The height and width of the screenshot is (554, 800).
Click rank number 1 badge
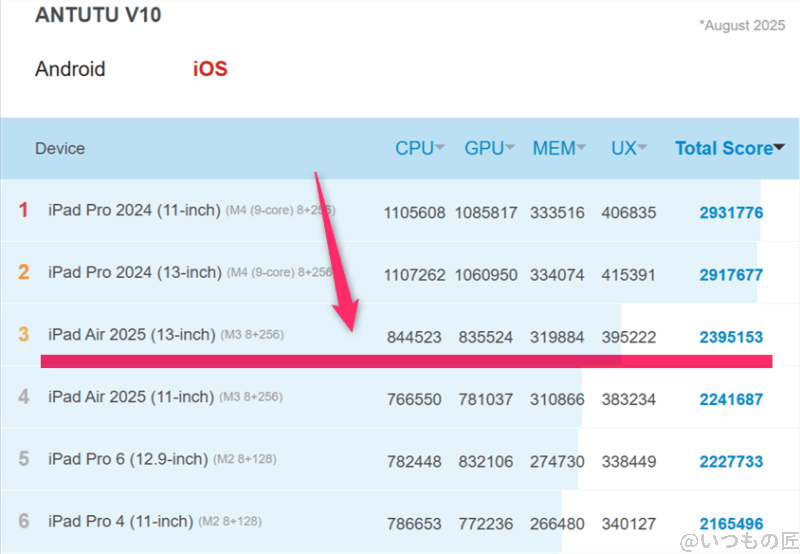coord(24,210)
